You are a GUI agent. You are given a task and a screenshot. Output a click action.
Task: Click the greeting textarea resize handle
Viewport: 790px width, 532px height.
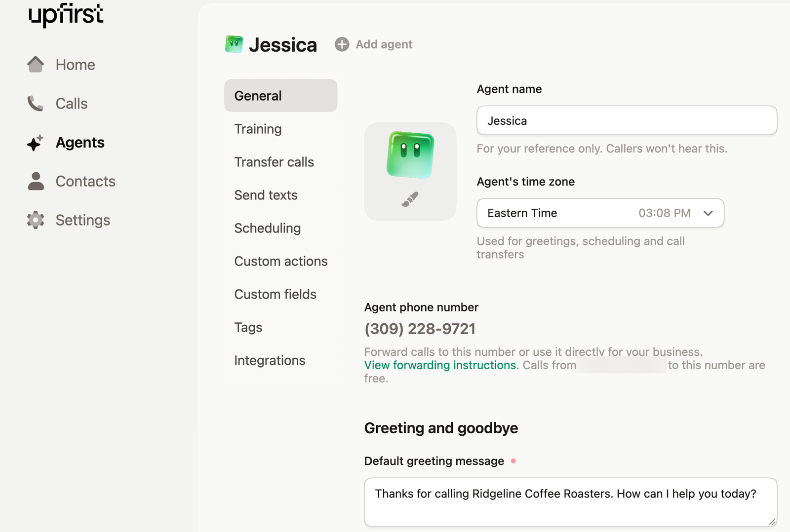[x=772, y=522]
